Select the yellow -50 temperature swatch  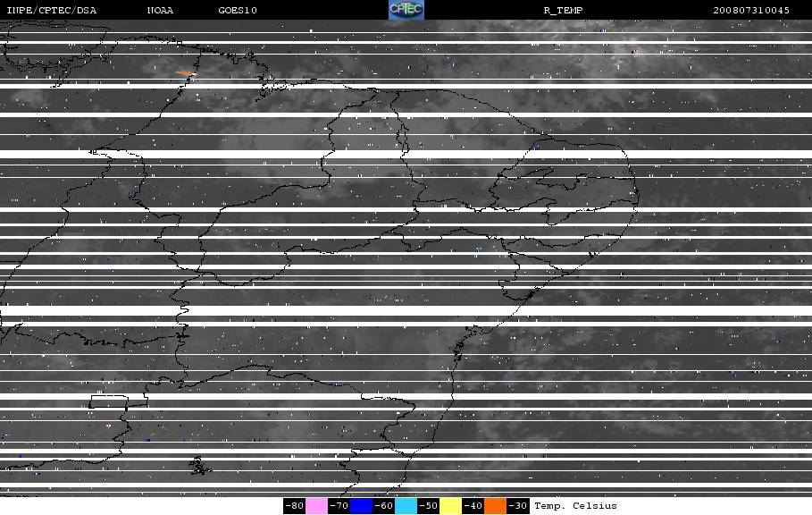click(451, 506)
